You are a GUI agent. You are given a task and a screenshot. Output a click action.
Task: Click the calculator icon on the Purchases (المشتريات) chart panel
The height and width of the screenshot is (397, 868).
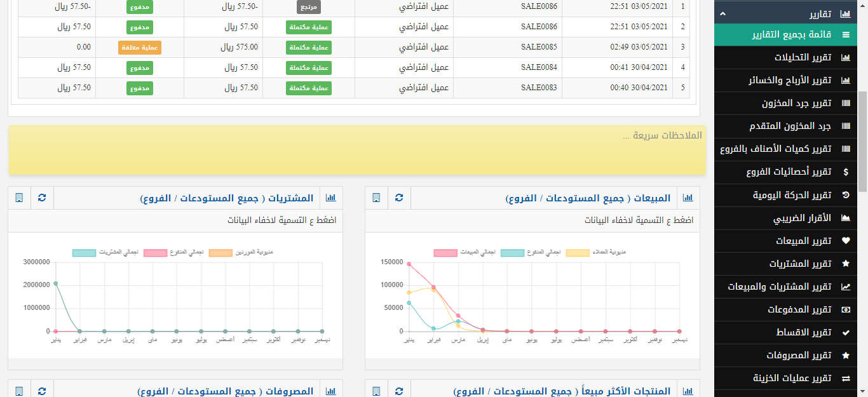click(19, 198)
